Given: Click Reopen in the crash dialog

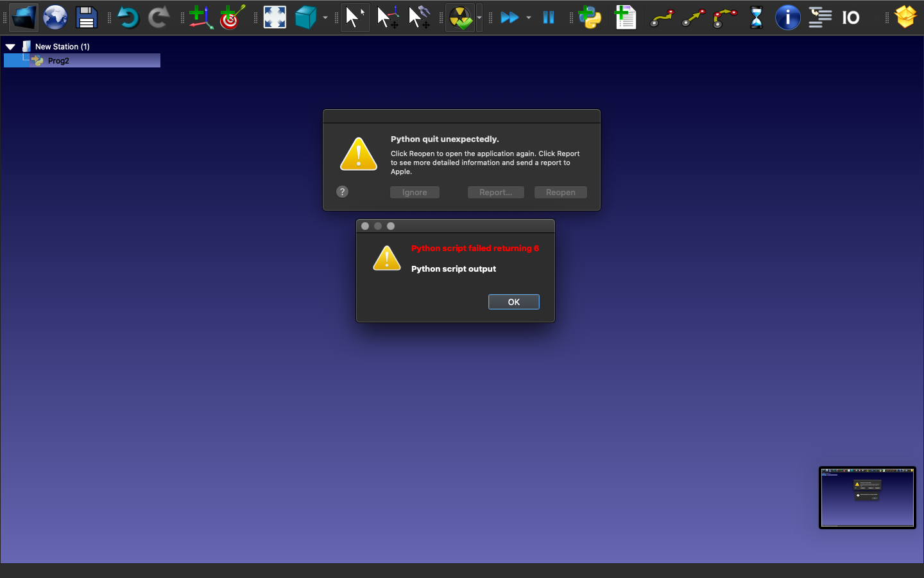Looking at the screenshot, I should pos(560,193).
